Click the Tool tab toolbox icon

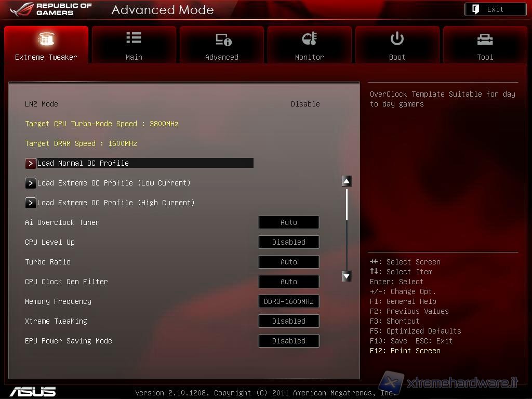485,39
